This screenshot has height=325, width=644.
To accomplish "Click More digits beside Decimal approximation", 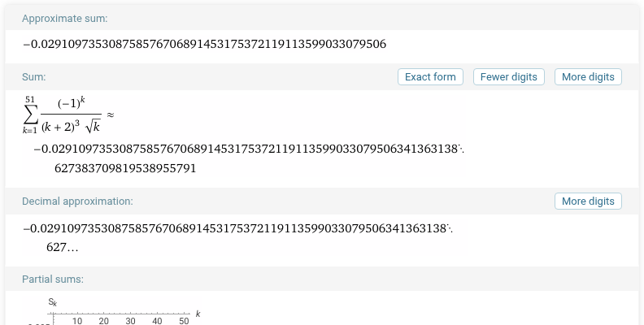I will (x=588, y=201).
